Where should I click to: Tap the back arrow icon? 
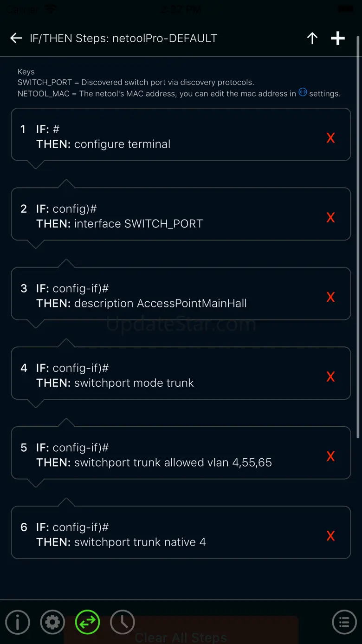point(16,38)
